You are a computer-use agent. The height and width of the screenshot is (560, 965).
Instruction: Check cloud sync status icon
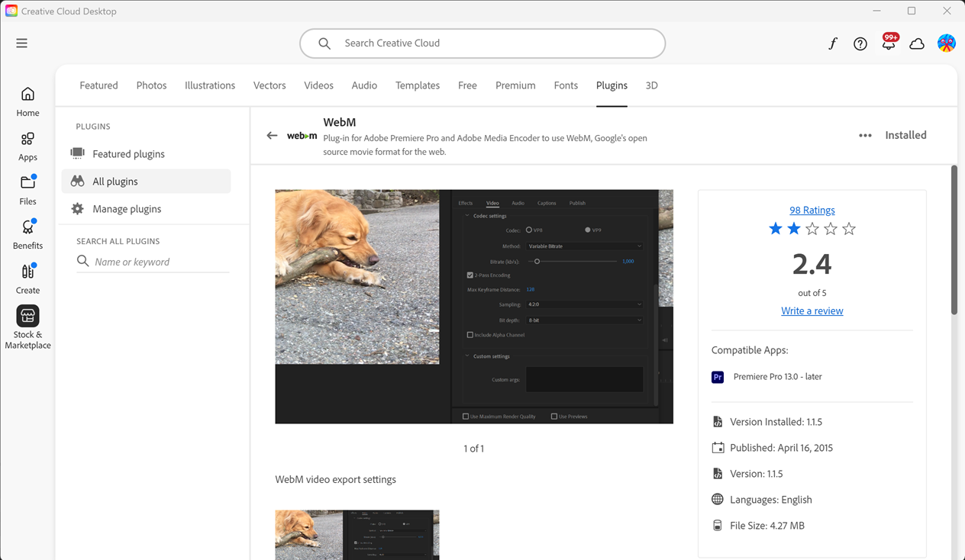tap(917, 43)
